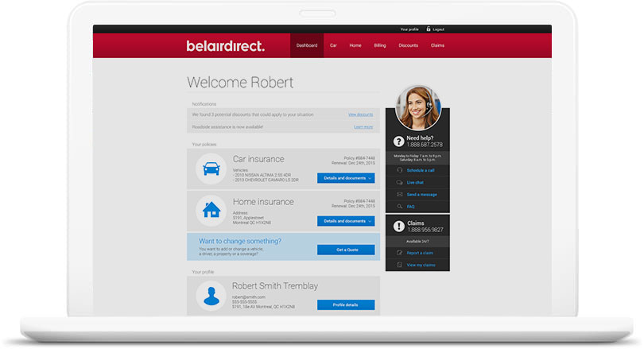Click the Profile details button

click(x=346, y=304)
